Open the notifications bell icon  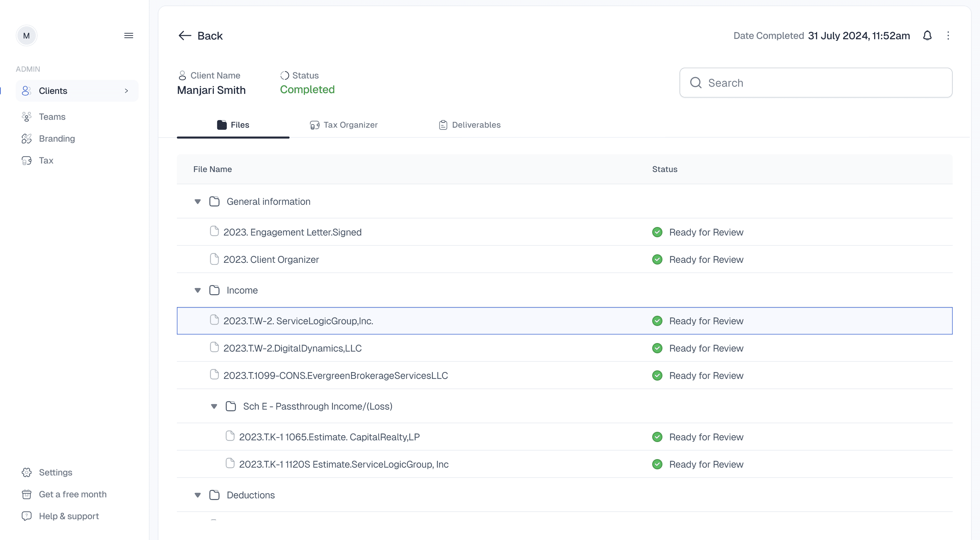pos(927,35)
